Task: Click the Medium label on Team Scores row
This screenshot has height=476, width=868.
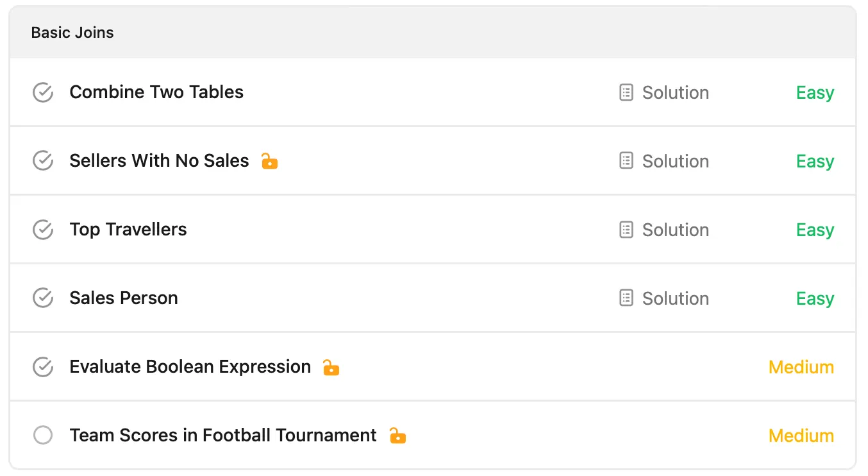Action: 801,436
